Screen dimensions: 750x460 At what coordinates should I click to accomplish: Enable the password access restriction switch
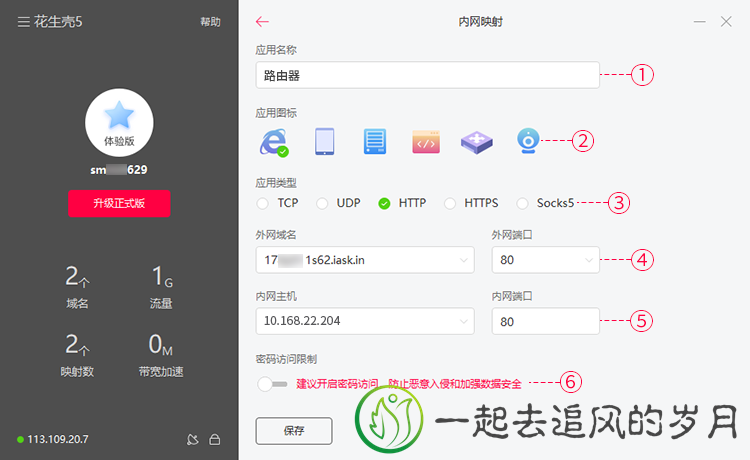pyautogui.click(x=272, y=383)
